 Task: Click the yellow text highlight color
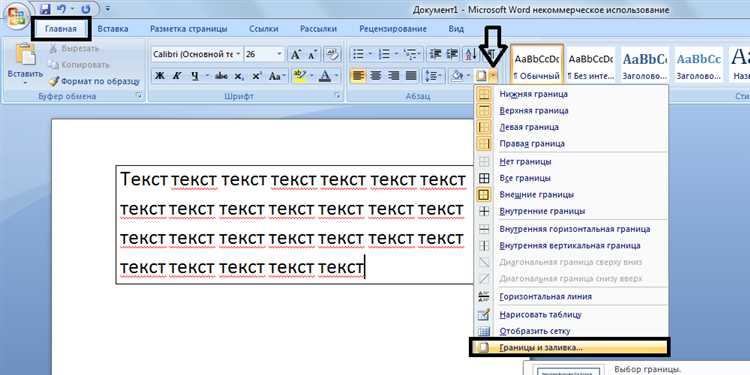pyautogui.click(x=300, y=76)
